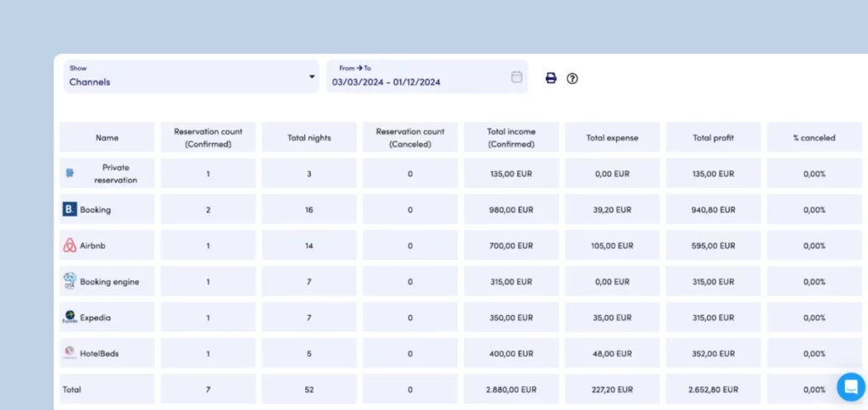Click the calendar icon in date field
Image resolution: width=868 pixels, height=410 pixels.
tap(516, 77)
